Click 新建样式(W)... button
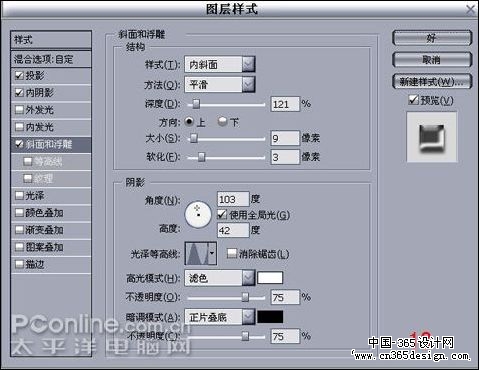Viewport: 479px width, 370px height. 432,81
